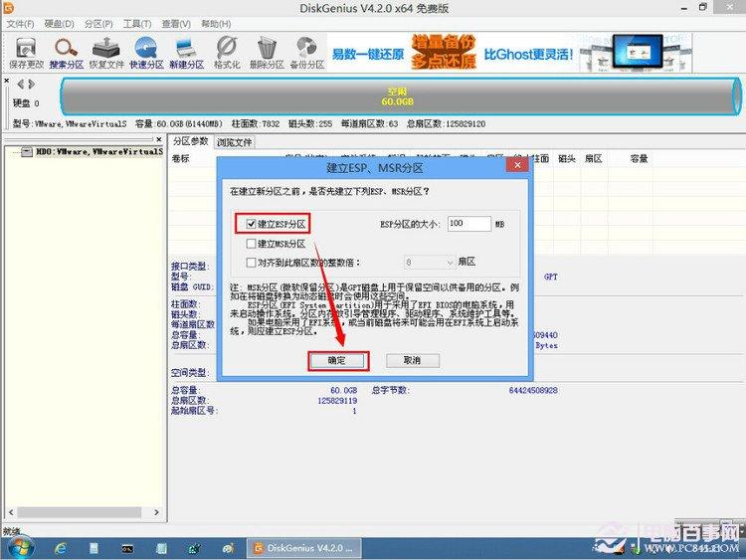Go to previous disk with left arrow
The width and height of the screenshot is (746, 560).
pyautogui.click(x=21, y=85)
